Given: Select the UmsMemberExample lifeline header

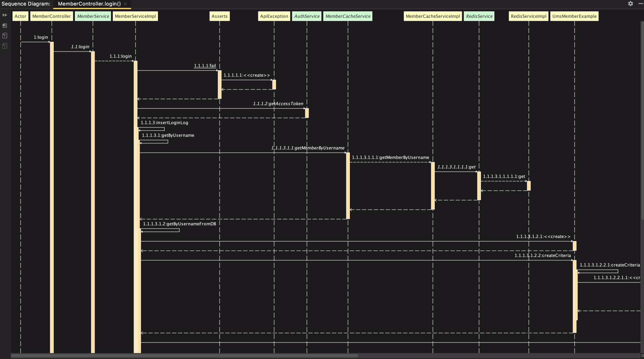Looking at the screenshot, I should 575,16.
